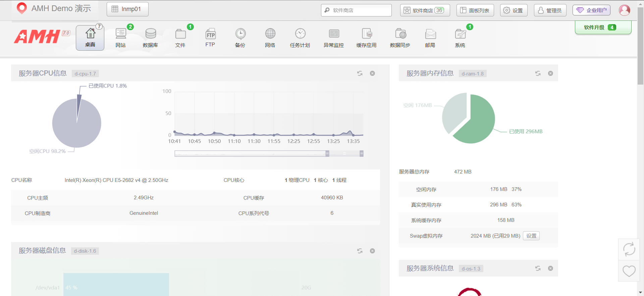The height and width of the screenshot is (296, 644).
Task: Open 软件商店 with 36 badge
Action: pos(425,10)
